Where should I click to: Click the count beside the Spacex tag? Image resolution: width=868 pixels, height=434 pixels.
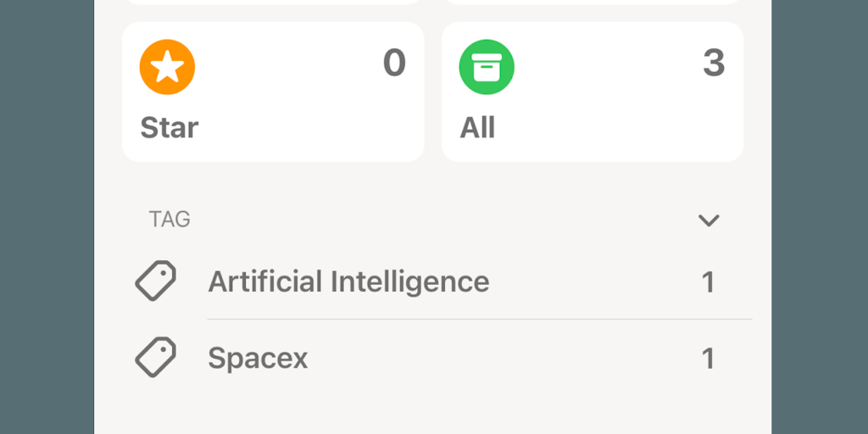click(708, 359)
